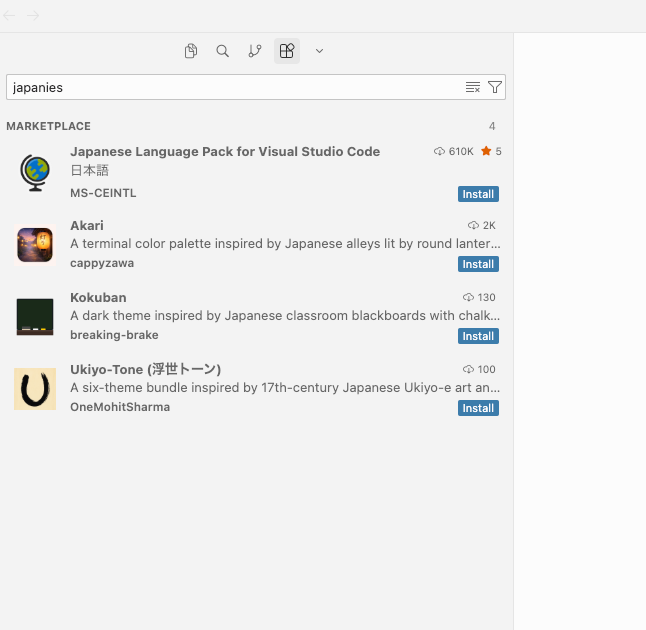The image size is (646, 630).
Task: Click the Ukiyo-Tone 100 download count
Action: coord(479,370)
